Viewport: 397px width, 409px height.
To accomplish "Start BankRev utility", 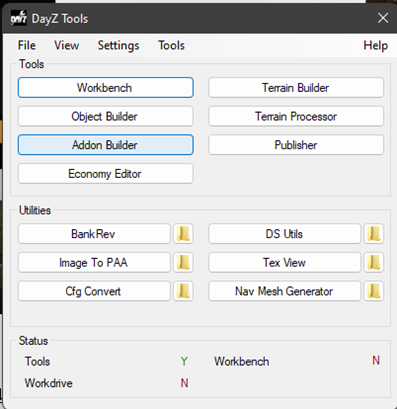I will click(94, 234).
